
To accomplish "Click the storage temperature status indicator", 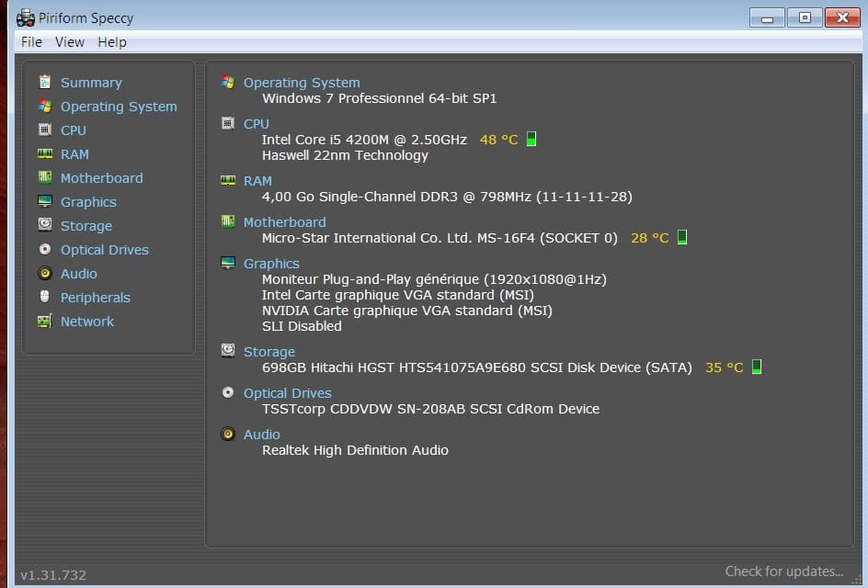I will (757, 367).
